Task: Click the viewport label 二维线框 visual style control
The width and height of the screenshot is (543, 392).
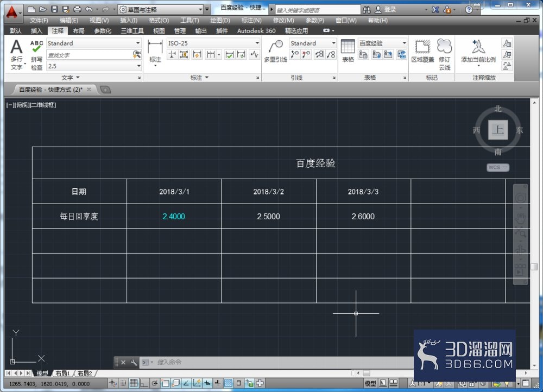Action: pyautogui.click(x=43, y=105)
